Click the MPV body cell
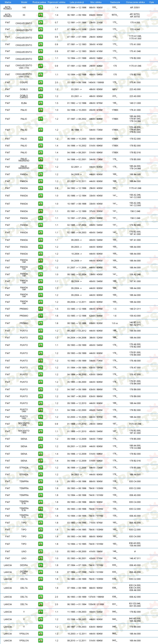Viewport: 158px width, 644px height. click(x=115, y=89)
